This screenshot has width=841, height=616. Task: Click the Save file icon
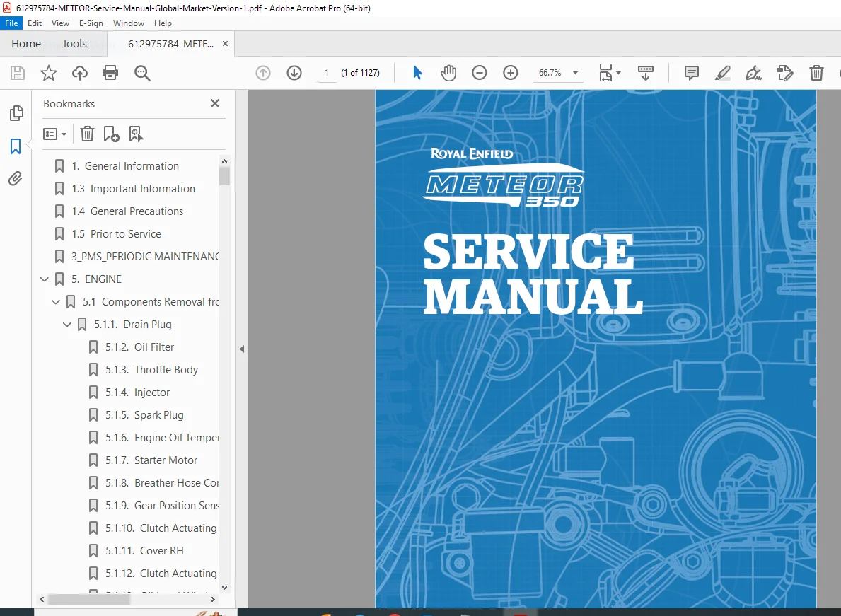point(18,73)
